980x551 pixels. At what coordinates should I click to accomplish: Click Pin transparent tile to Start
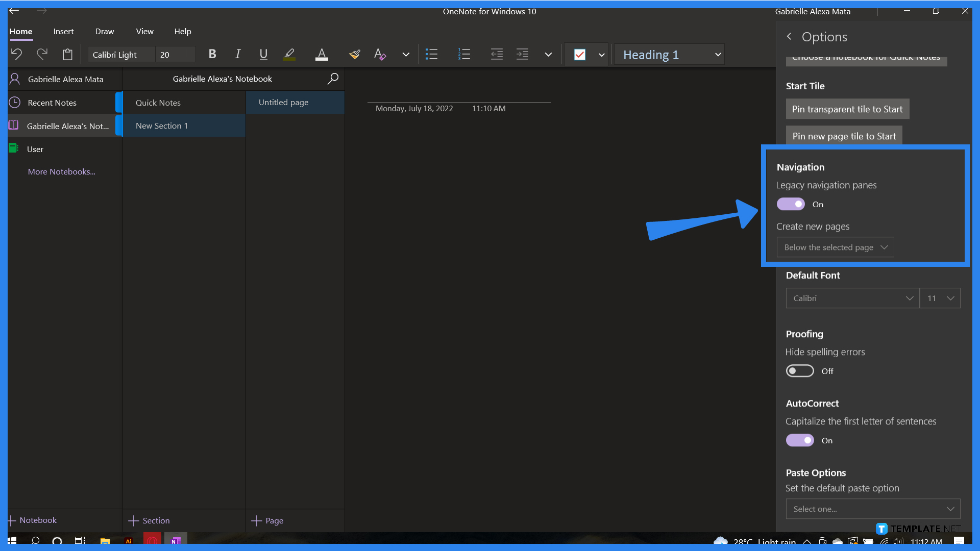847,109
